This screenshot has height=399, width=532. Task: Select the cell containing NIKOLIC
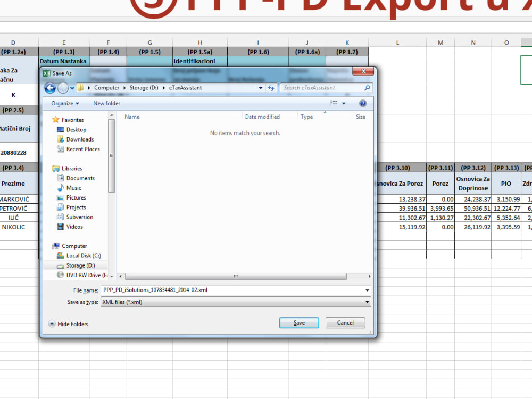point(19,227)
